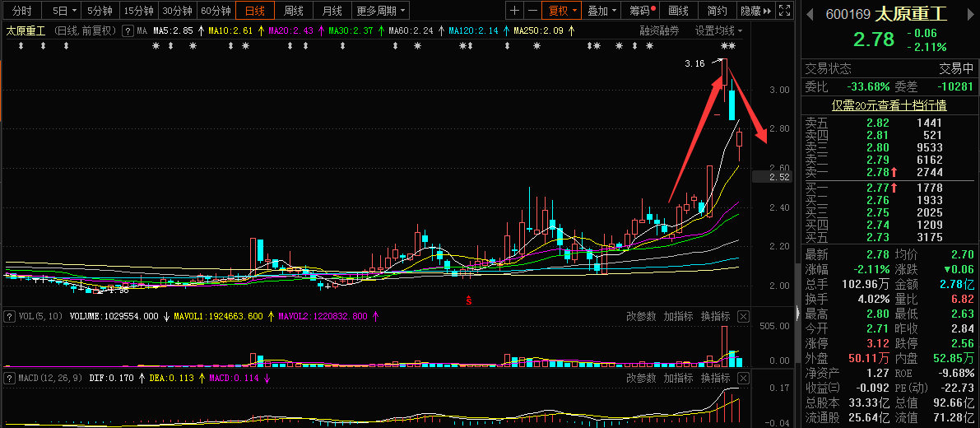Click the zoom-in plus icon
This screenshot has width=980, height=428.
coord(514,11)
